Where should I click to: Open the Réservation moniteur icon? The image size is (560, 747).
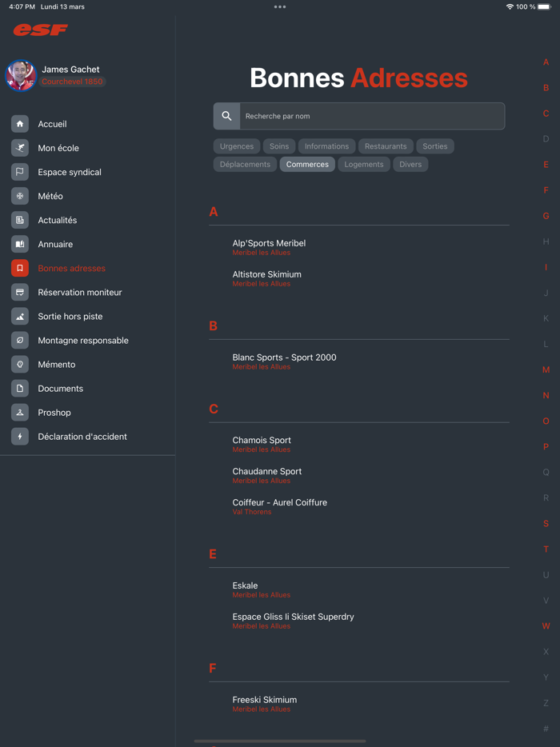pyautogui.click(x=20, y=293)
